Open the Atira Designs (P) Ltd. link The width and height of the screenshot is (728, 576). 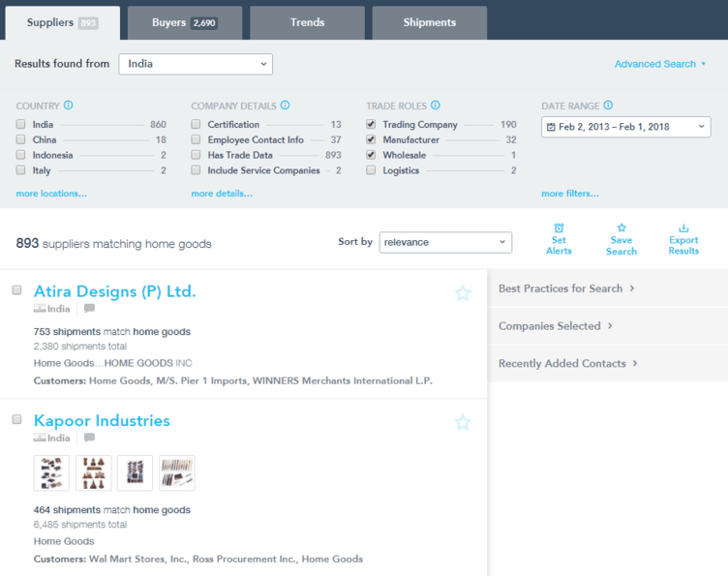click(114, 291)
